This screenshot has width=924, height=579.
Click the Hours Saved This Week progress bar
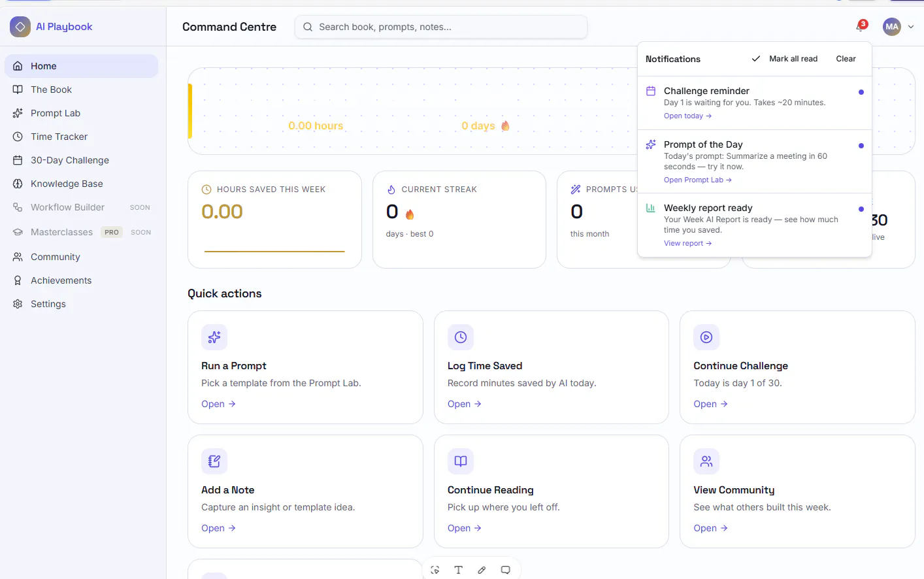tap(274, 251)
